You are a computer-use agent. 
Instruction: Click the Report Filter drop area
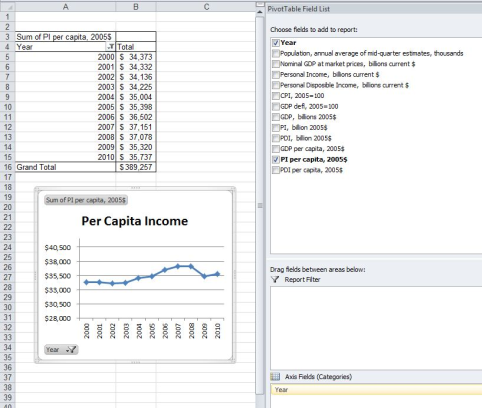pos(376,328)
